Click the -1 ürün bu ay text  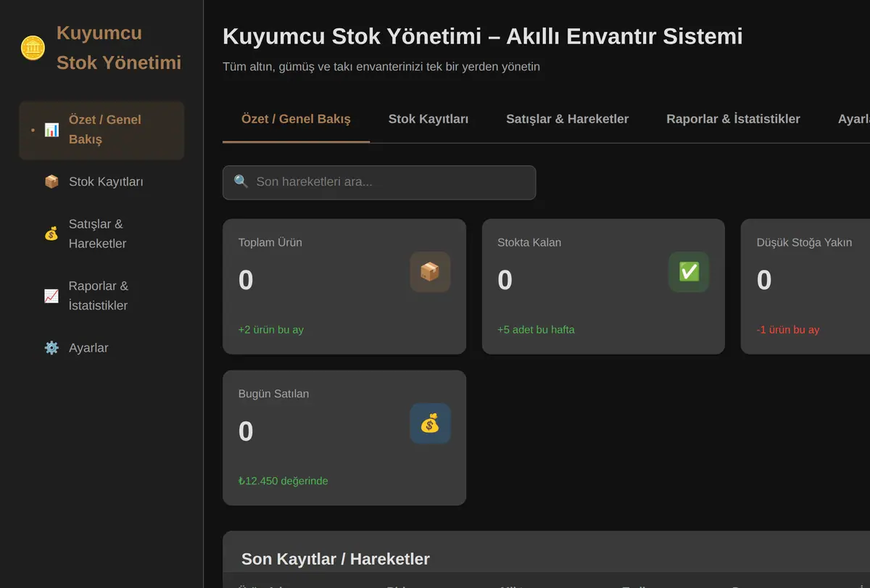[788, 329]
